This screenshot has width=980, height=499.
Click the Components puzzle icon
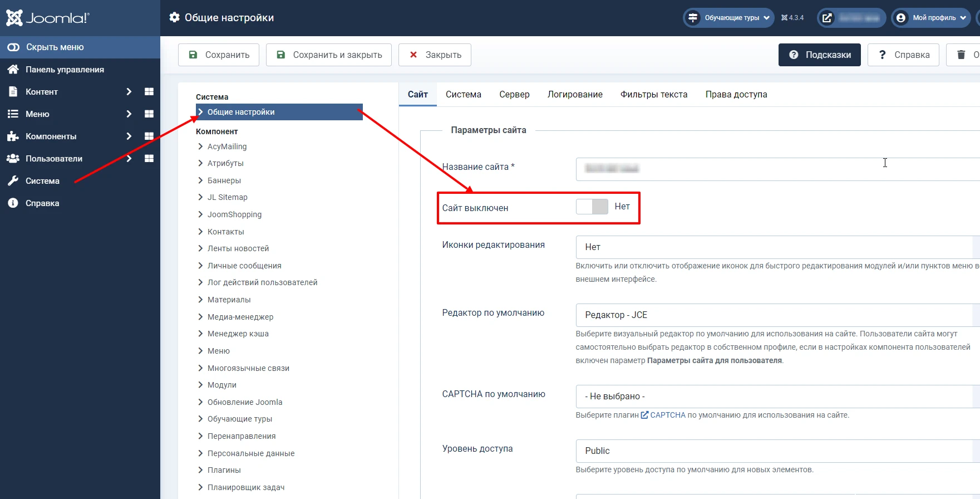[x=13, y=136]
